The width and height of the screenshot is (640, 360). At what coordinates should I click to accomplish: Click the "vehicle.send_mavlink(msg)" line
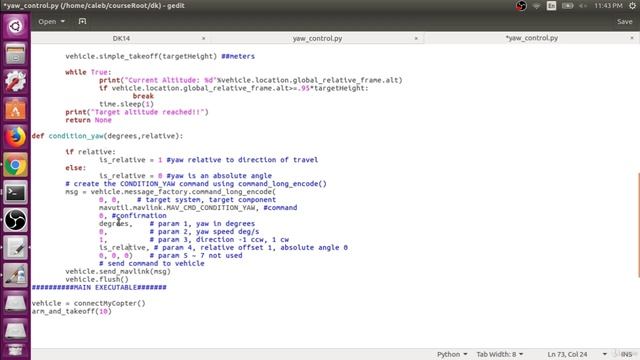coord(118,271)
